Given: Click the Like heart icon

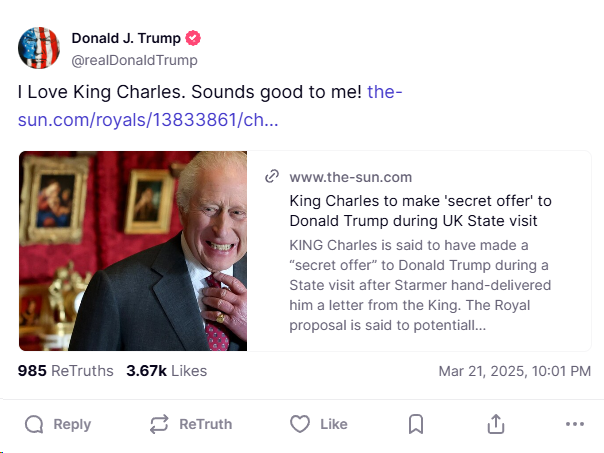Looking at the screenshot, I should pos(300,424).
